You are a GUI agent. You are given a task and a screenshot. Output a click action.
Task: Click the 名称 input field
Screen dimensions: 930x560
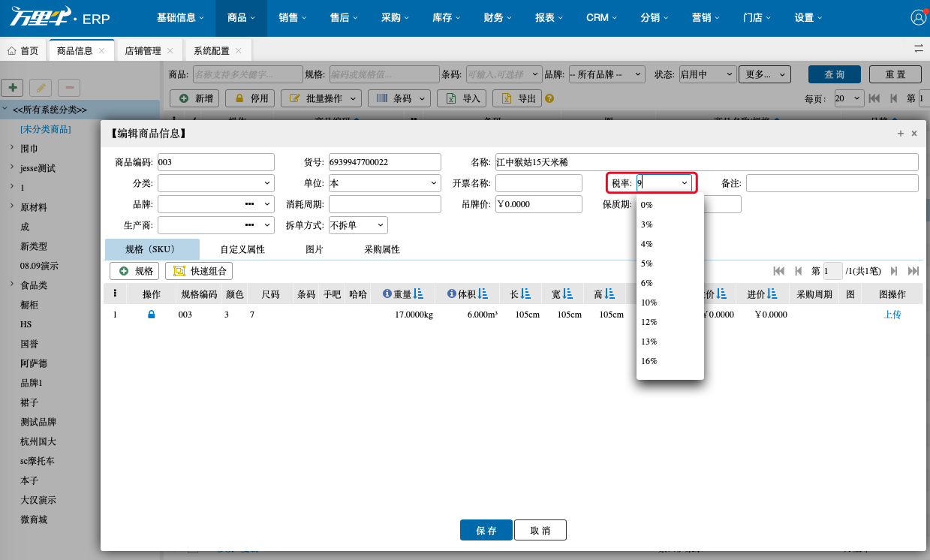click(706, 162)
